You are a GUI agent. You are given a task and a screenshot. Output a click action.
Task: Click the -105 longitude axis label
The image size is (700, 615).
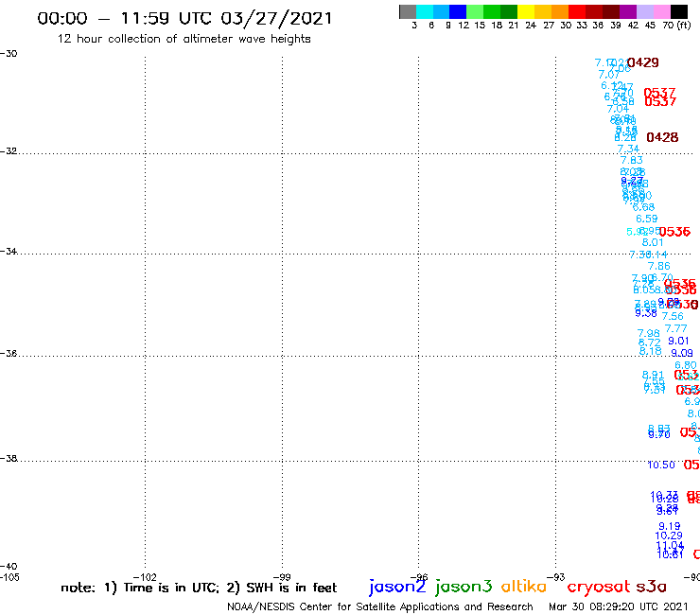point(9,577)
